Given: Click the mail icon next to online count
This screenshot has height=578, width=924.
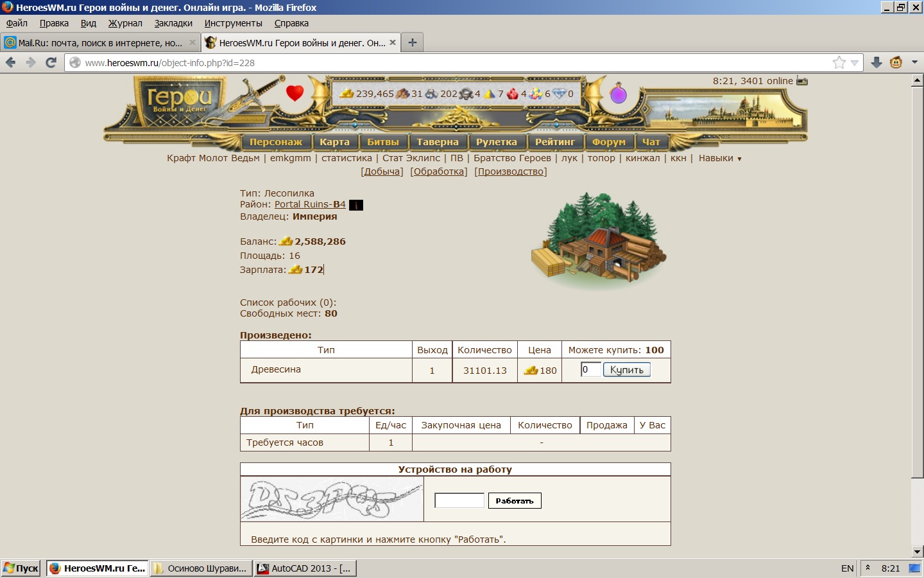Looking at the screenshot, I should click(802, 81).
